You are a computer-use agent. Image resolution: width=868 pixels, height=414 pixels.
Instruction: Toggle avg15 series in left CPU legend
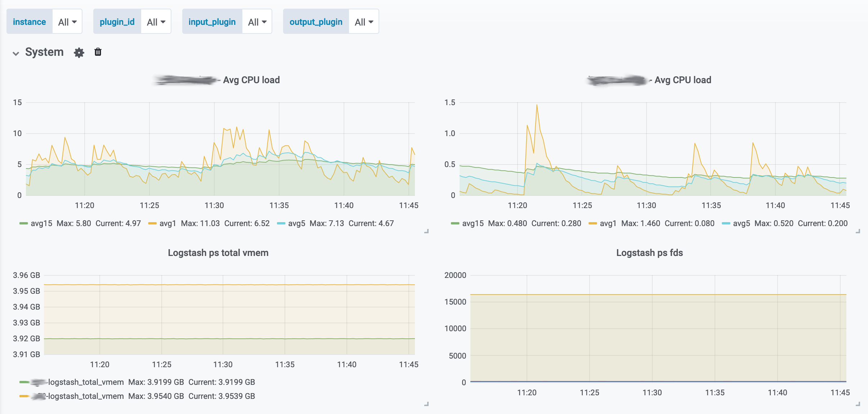[x=41, y=224]
